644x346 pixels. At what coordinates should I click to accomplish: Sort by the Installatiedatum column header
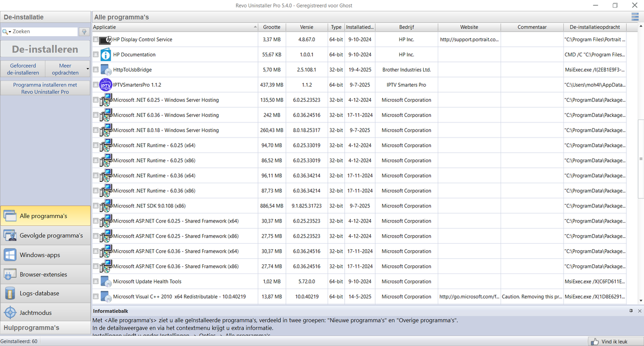[360, 27]
